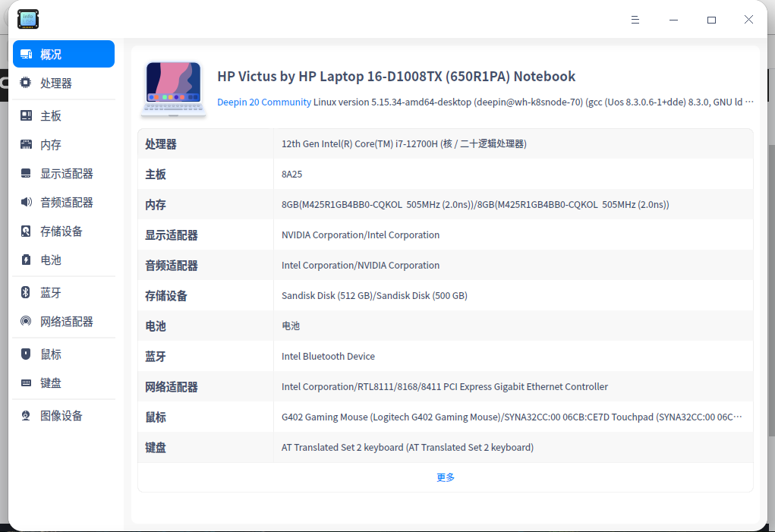The height and width of the screenshot is (532, 775).
Task: Open 鼠标 sidebar entry
Action: [64, 354]
